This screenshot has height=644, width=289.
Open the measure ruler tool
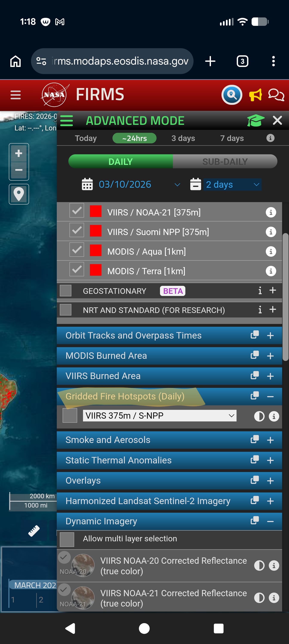pos(34,531)
